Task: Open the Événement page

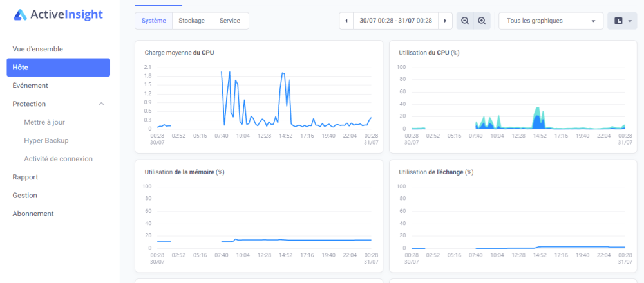Action: pyautogui.click(x=30, y=86)
